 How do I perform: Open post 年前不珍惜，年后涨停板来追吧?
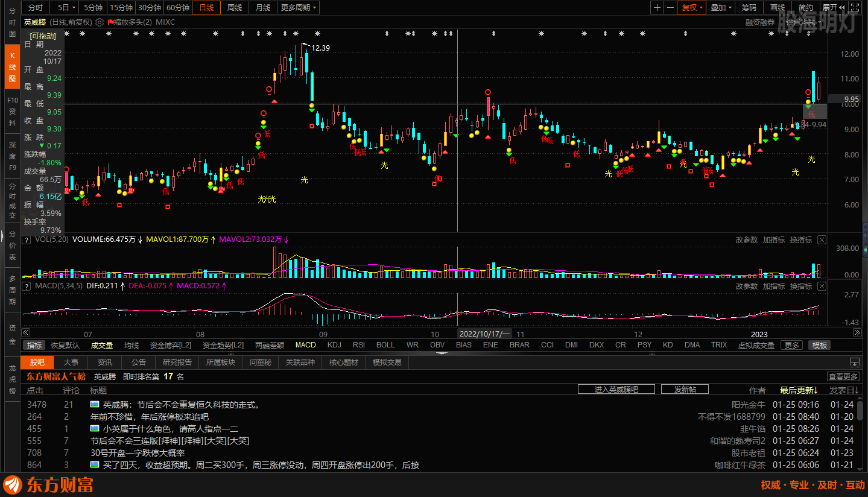(x=150, y=417)
